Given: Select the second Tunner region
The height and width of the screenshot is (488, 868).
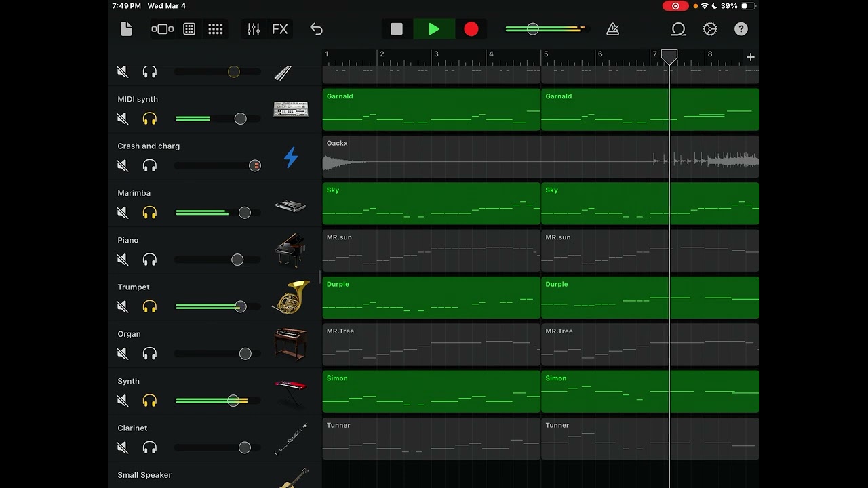Looking at the screenshot, I should pyautogui.click(x=650, y=439).
